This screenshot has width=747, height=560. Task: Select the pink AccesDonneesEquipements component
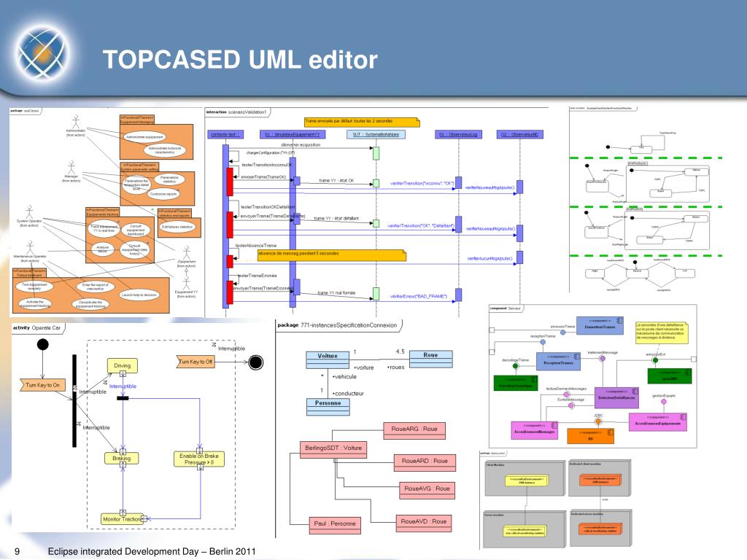point(658,422)
